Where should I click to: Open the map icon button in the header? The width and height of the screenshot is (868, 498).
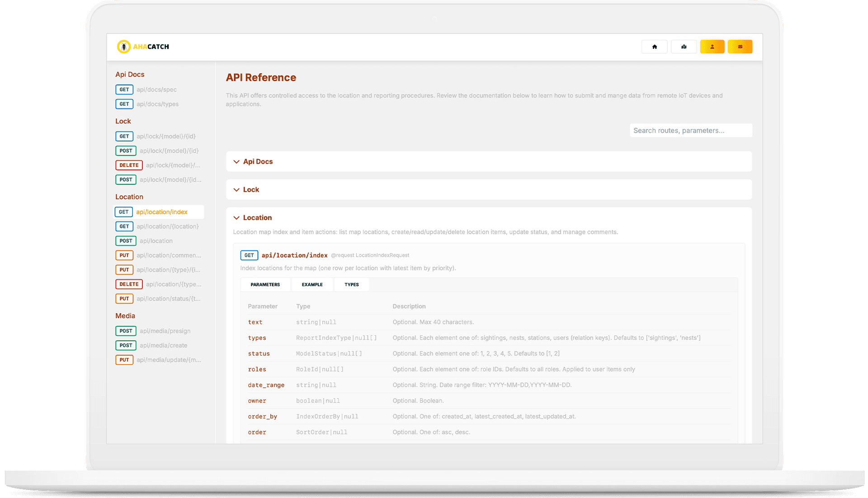(684, 47)
